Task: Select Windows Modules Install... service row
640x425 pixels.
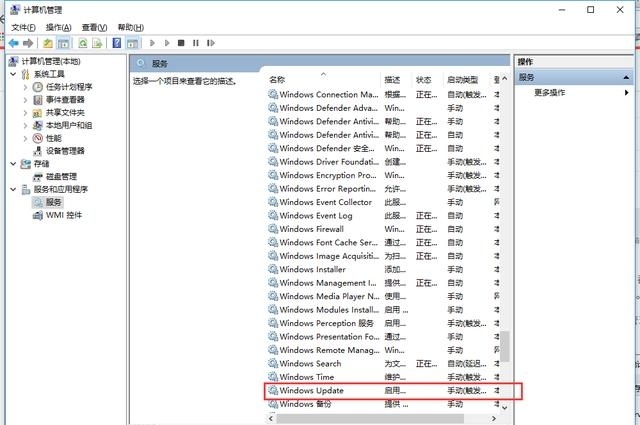Action: click(383, 309)
